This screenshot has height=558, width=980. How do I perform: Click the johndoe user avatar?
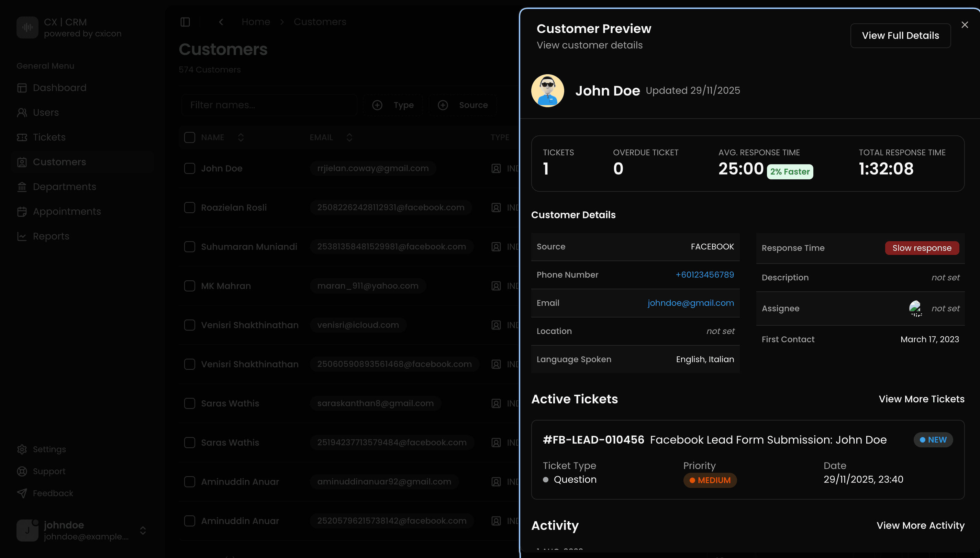click(x=27, y=531)
